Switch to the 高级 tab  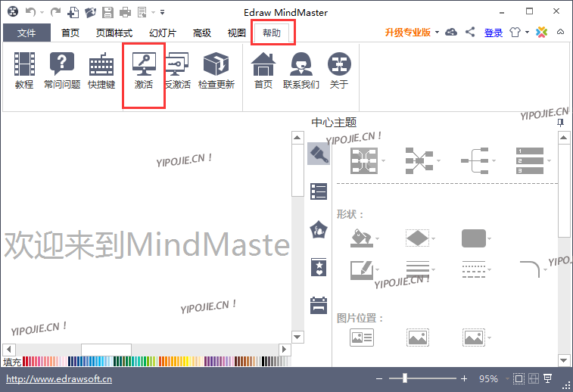(202, 33)
